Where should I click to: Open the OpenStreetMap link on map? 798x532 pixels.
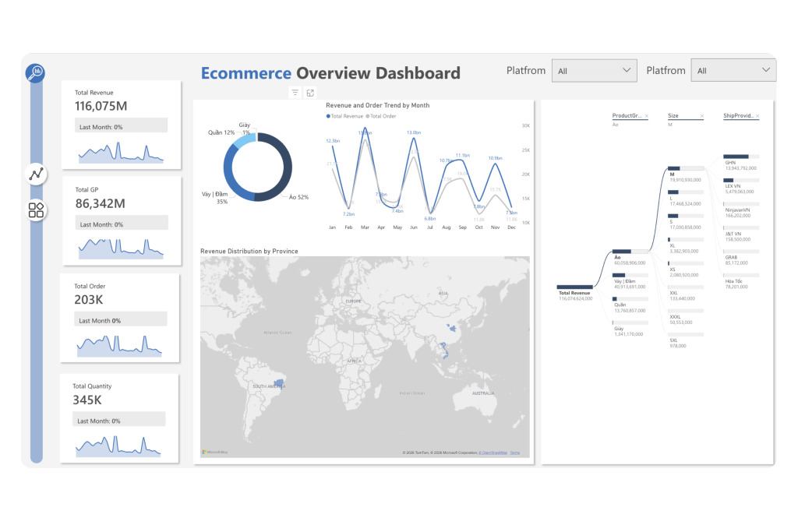click(x=492, y=452)
